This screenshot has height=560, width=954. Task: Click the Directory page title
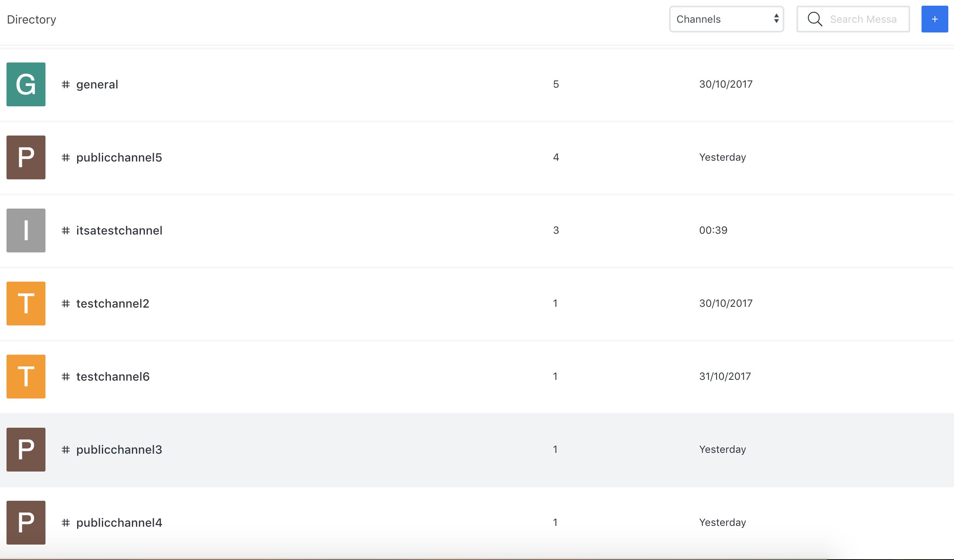tap(32, 19)
